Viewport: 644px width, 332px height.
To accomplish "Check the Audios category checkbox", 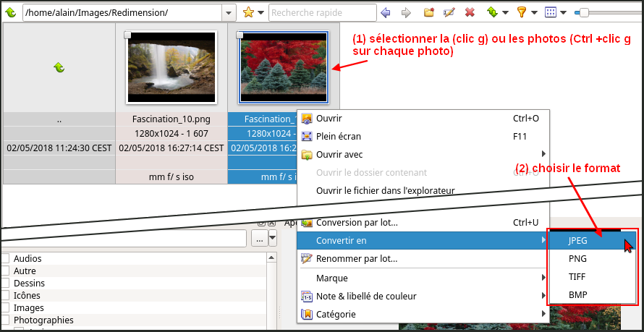I will (x=5, y=259).
